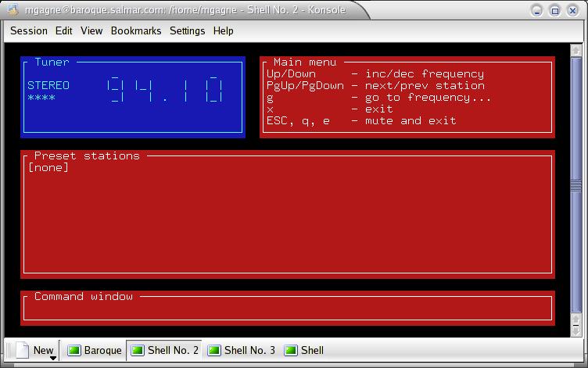Click the Baroque tab terminal icon
The image size is (588, 368).
(x=74, y=350)
